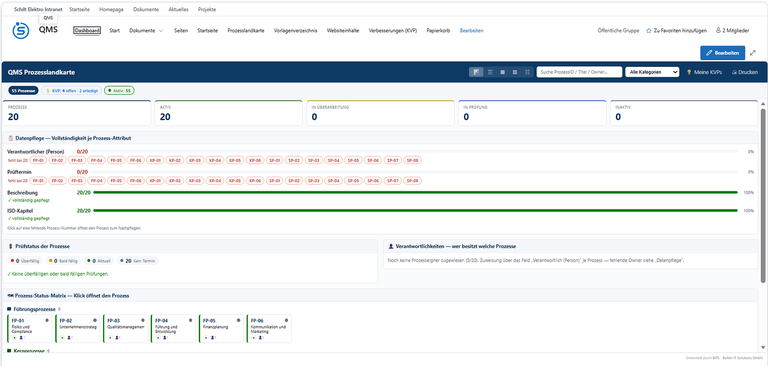Switch to the list rows view icon
Screen dimensions: 768x366
click(490, 72)
